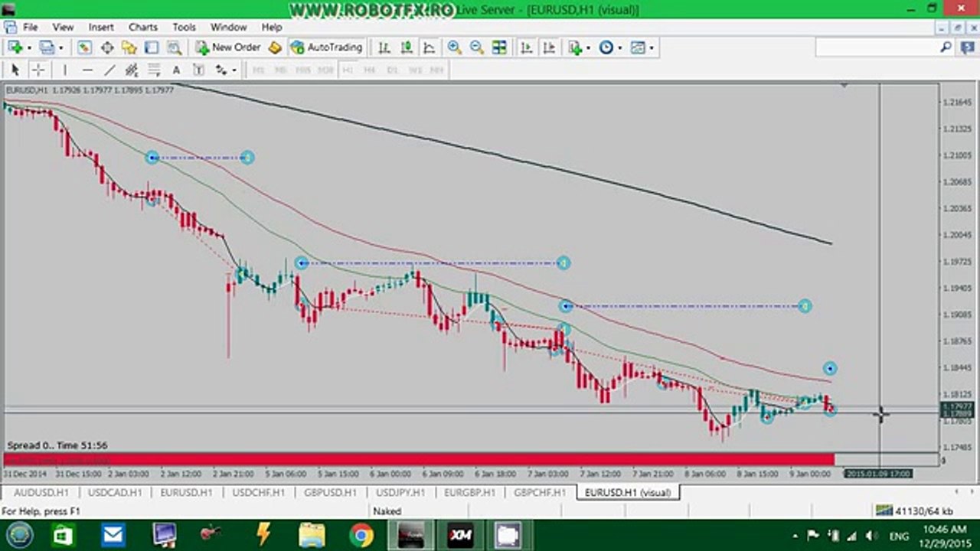
Task: Open the Data Window
Action: [x=107, y=47]
